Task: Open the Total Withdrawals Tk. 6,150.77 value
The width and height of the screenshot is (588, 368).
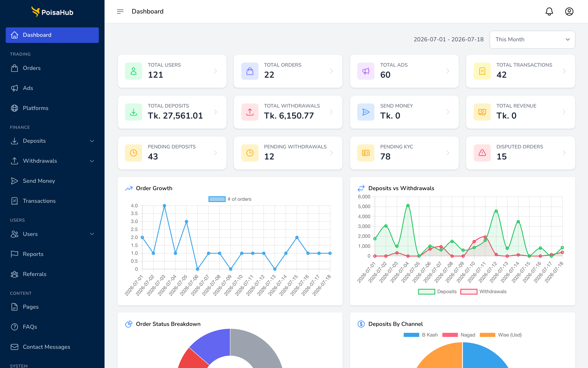Action: click(x=289, y=116)
